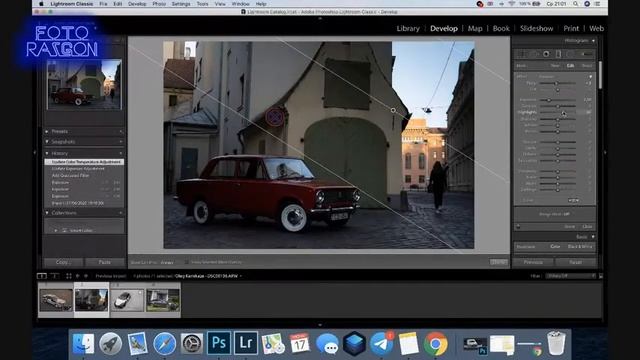Image resolution: width=640 pixels, height=360 pixels.
Task: Toggle the filmstrip filter lock switch
Action: (601, 276)
